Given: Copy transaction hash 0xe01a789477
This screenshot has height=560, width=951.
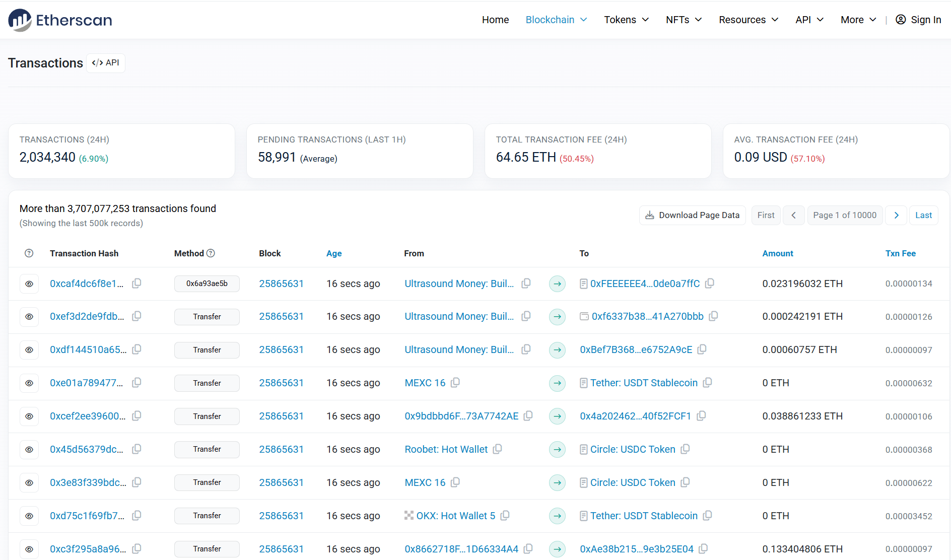Looking at the screenshot, I should click(137, 383).
